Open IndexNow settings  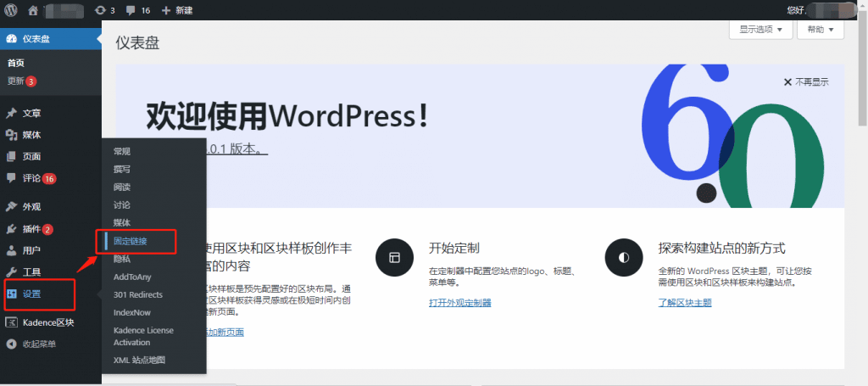click(131, 312)
